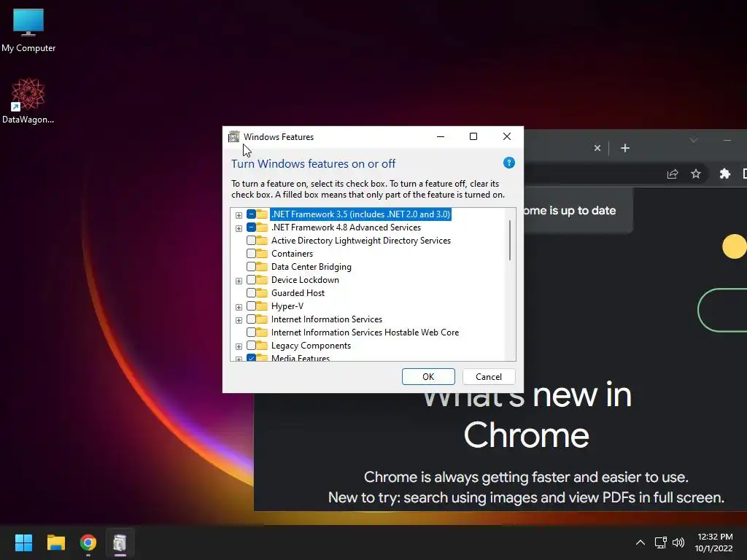Click the folder icon beside Hyper-V
Screen dimensions: 747x560
(x=262, y=306)
